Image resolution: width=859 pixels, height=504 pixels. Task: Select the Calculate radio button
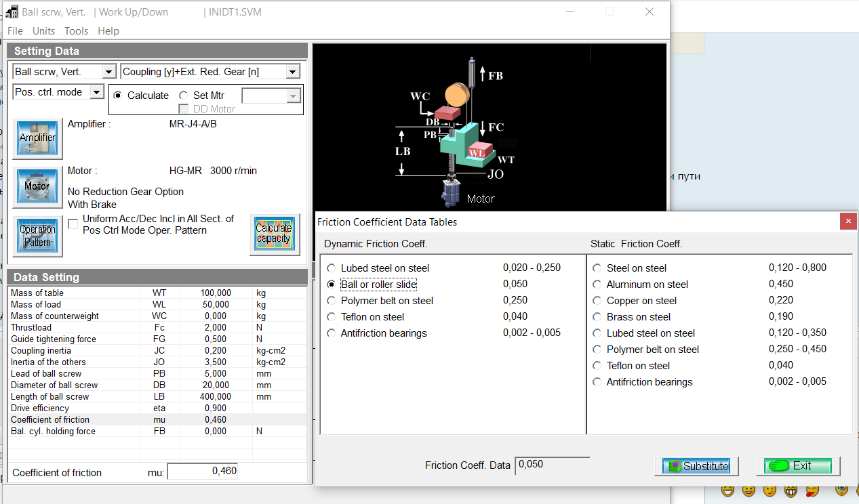pyautogui.click(x=118, y=96)
